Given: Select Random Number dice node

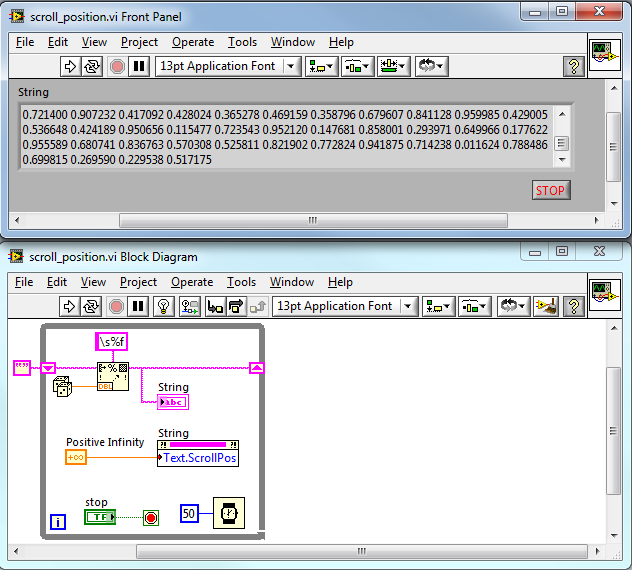Looking at the screenshot, I should point(62,386).
